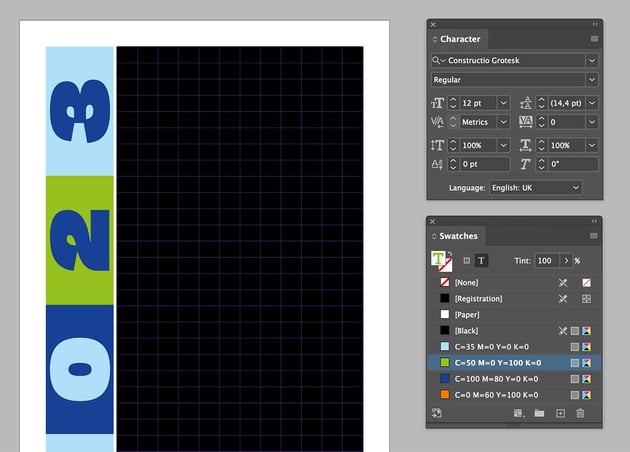The height and width of the screenshot is (452, 630).
Task: Step the tracking value stepper
Action: click(541, 122)
